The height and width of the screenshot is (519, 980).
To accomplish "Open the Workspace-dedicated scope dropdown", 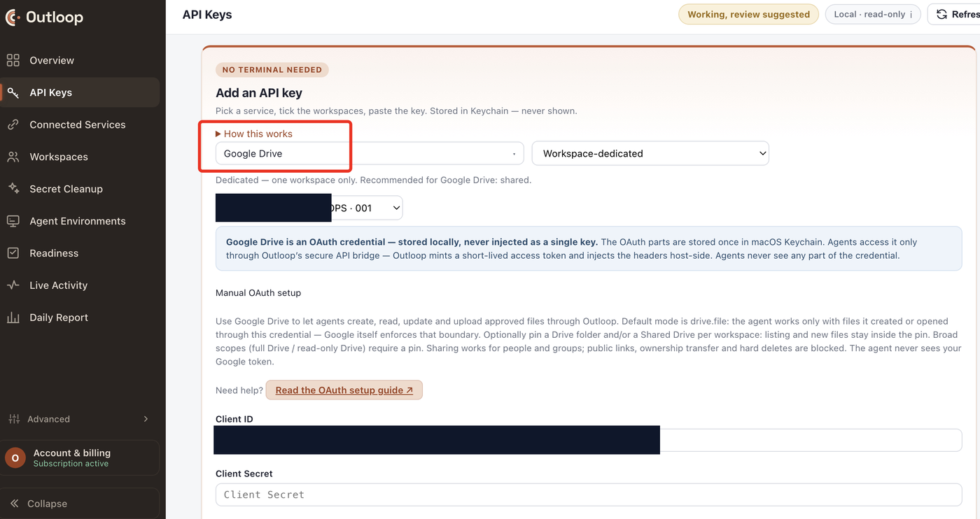I will click(x=650, y=153).
